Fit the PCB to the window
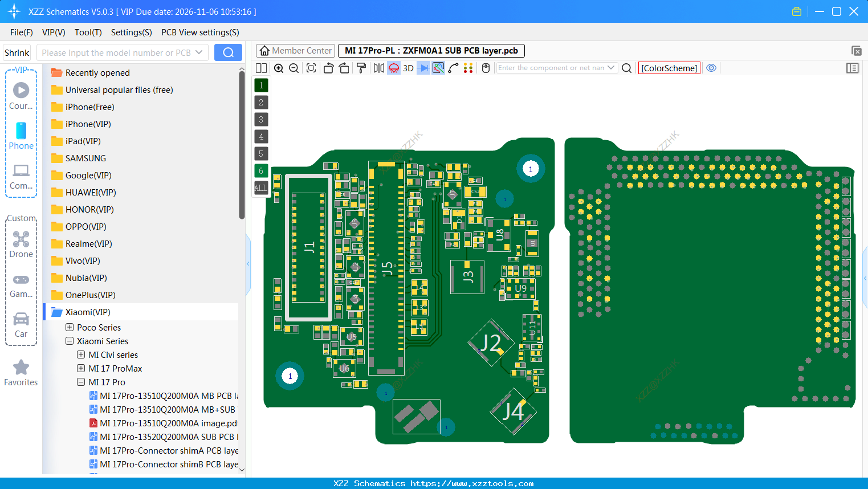 (311, 68)
